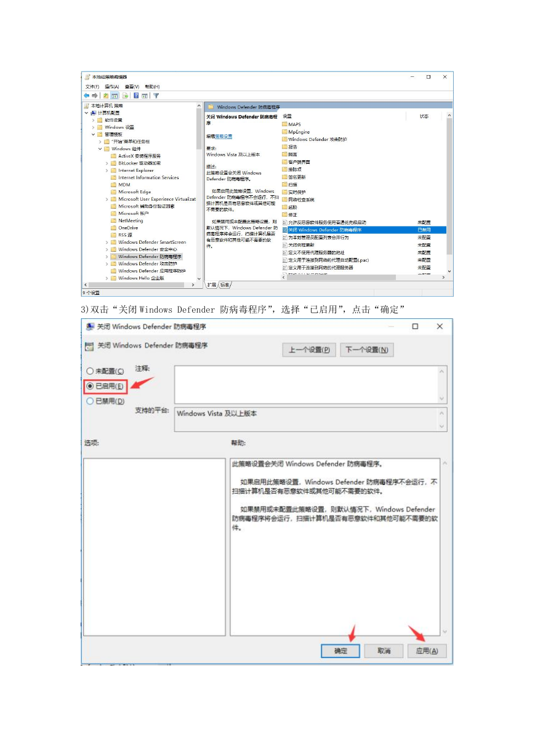
Task: Open the 操作(A) menu
Action: click(x=111, y=87)
